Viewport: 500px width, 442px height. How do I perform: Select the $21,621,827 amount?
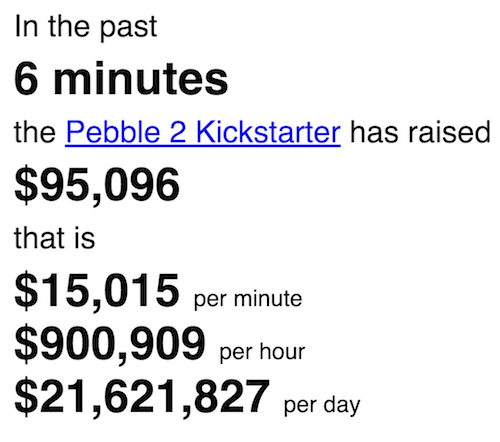142,397
